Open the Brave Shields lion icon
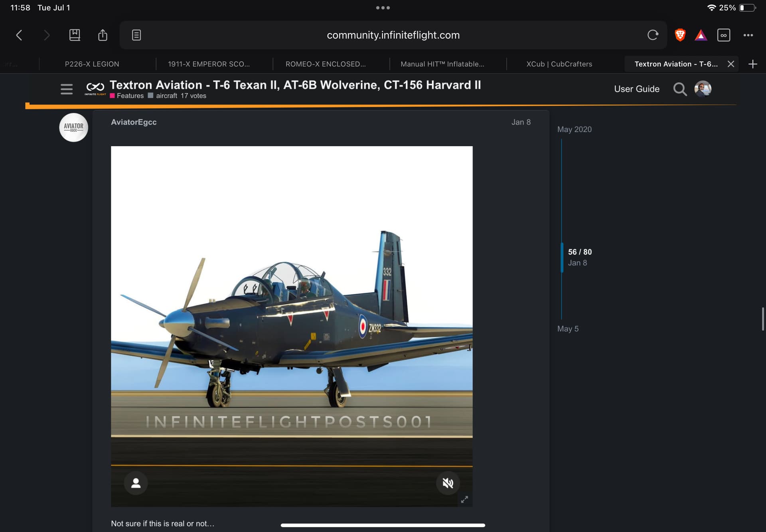The image size is (766, 532). [x=680, y=35]
